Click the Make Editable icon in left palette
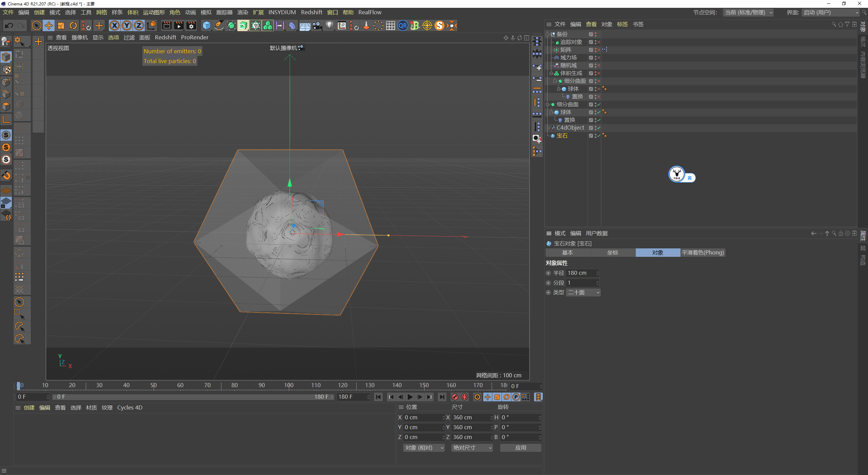 pyautogui.click(x=6, y=42)
